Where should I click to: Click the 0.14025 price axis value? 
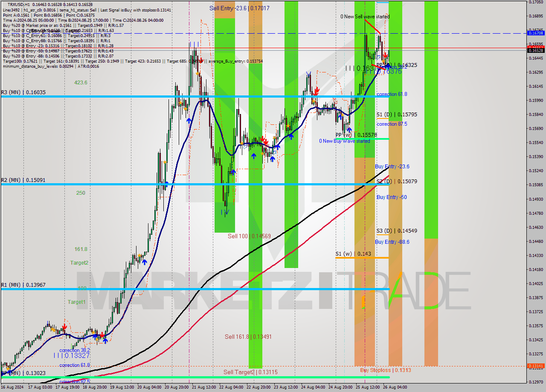pos(536,283)
